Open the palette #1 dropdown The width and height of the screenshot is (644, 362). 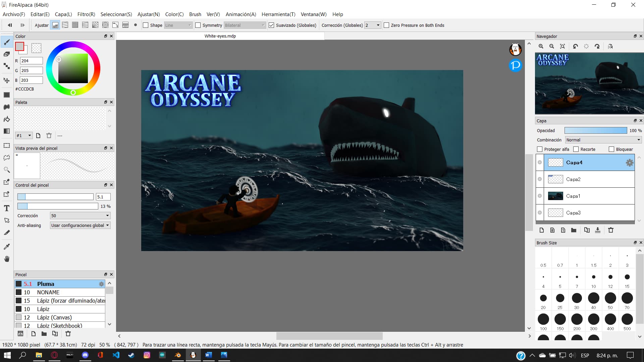click(x=24, y=135)
